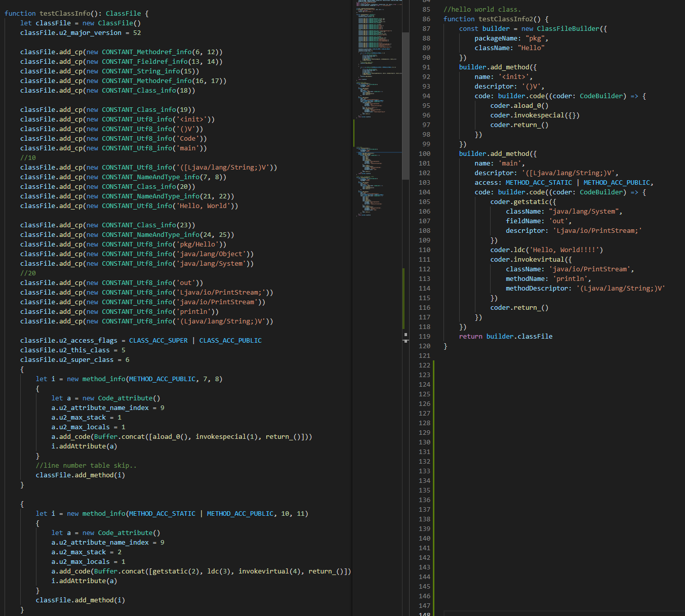
Task: Click the 'classFile.u2_this_class = 5' line
Action: (x=73, y=350)
